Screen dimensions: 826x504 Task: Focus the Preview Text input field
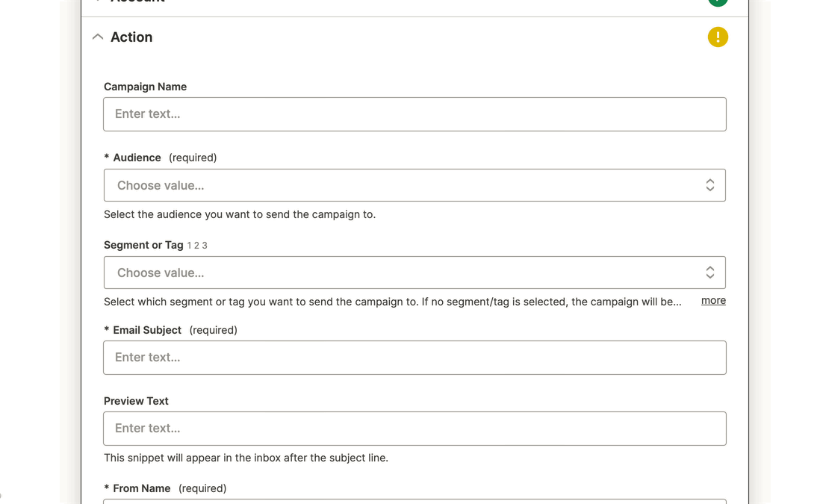coord(414,429)
